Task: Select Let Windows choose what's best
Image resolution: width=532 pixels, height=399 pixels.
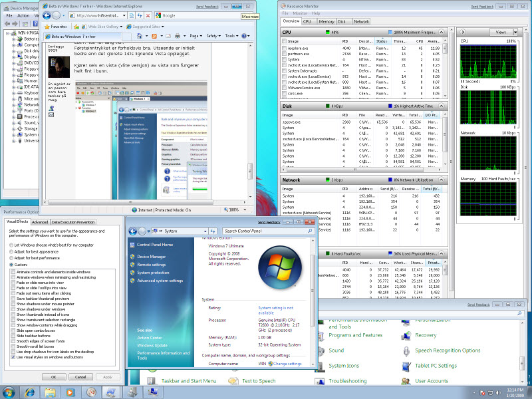Action: pyautogui.click(x=11, y=245)
